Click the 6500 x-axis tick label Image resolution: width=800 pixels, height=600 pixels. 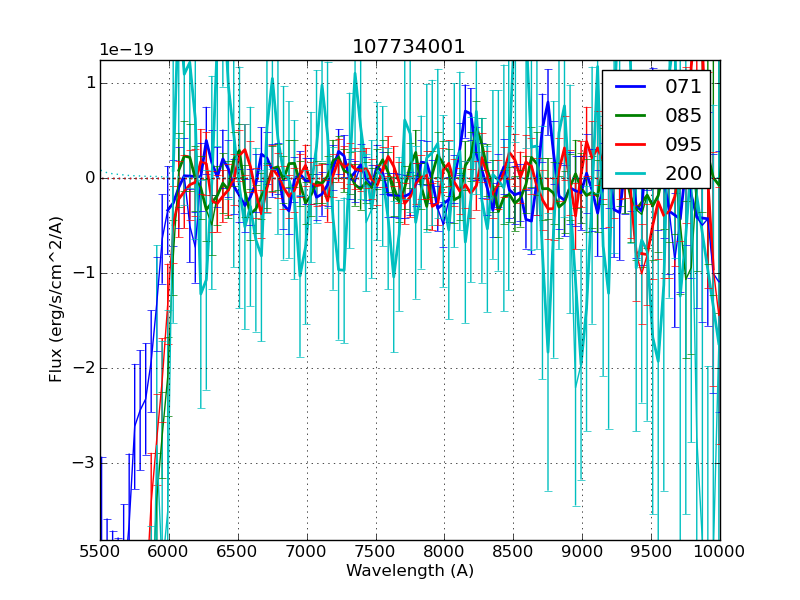(x=238, y=551)
